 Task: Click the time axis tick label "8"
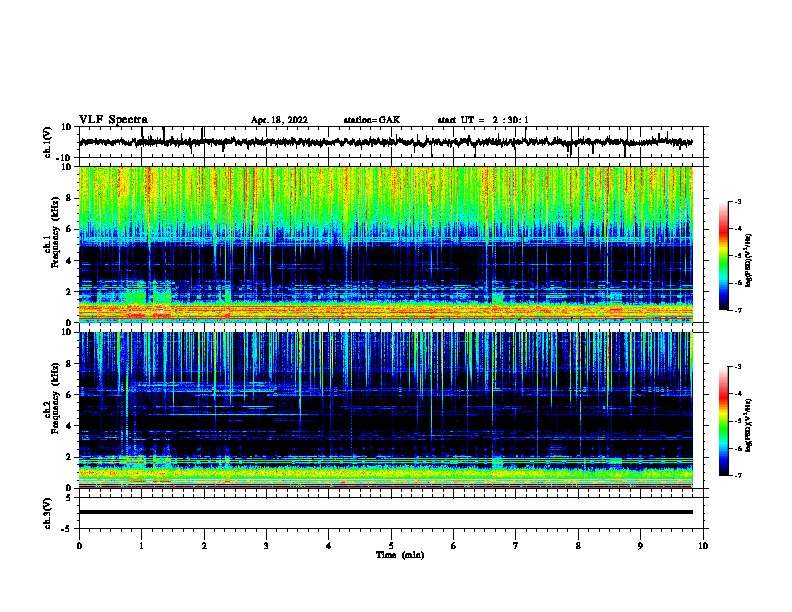pyautogui.click(x=578, y=545)
